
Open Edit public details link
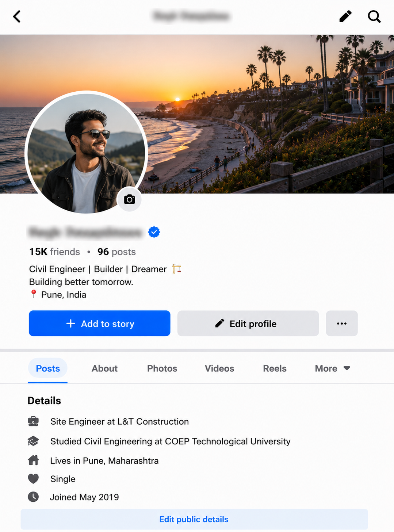click(x=194, y=519)
